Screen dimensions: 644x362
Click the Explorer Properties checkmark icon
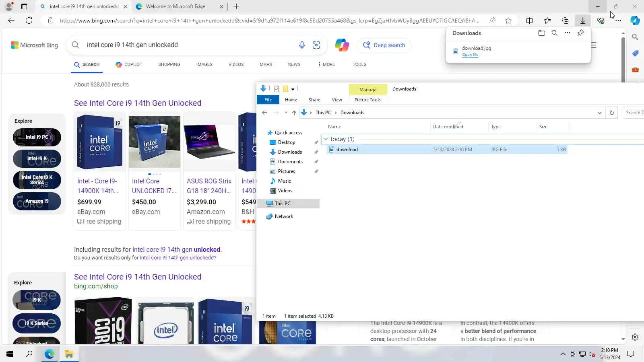[x=277, y=89]
